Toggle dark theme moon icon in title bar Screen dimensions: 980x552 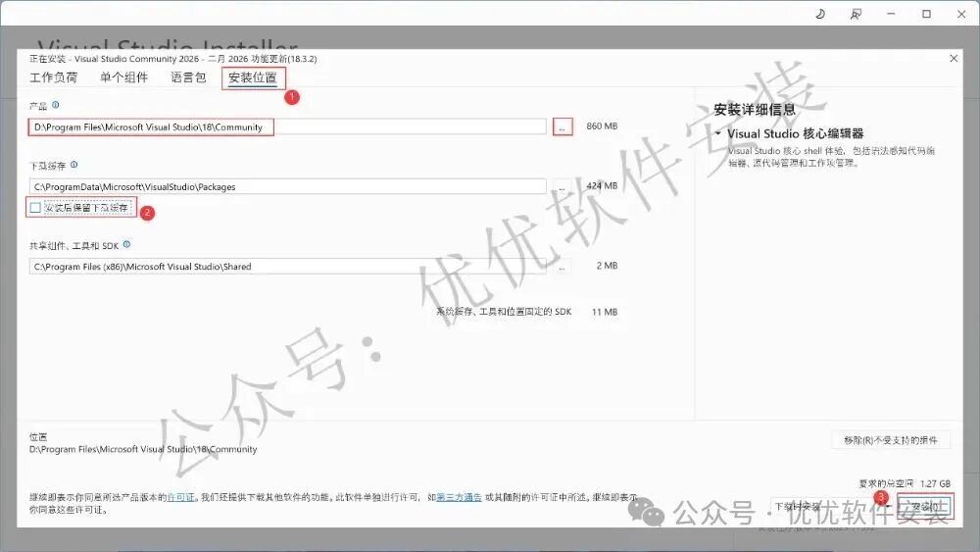click(x=820, y=14)
